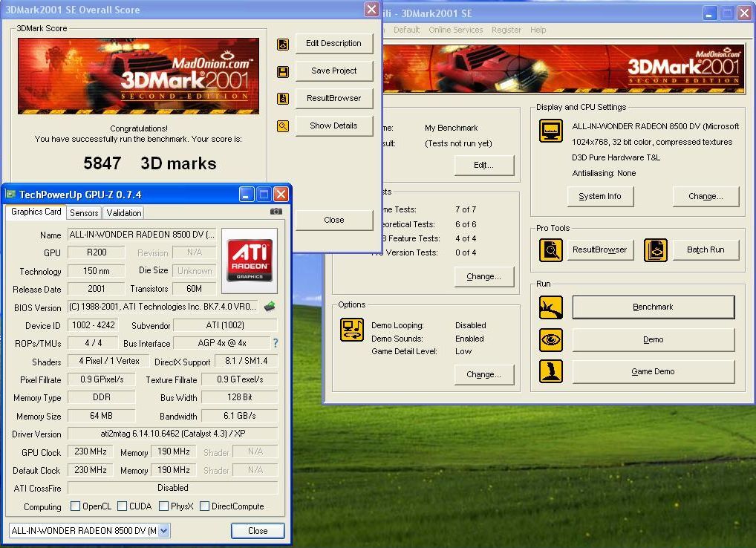The width and height of the screenshot is (756, 548).
Task: Click the Show Details magnifier icon
Action: [283, 126]
